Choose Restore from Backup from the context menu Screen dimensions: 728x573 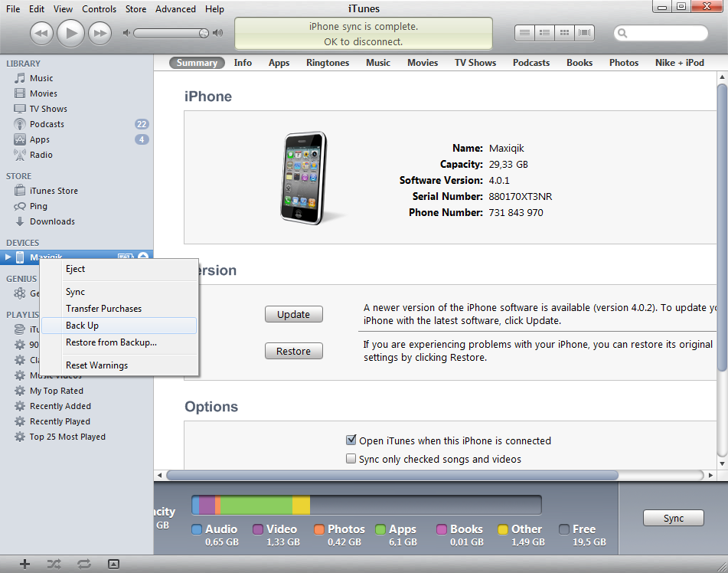[x=119, y=342]
